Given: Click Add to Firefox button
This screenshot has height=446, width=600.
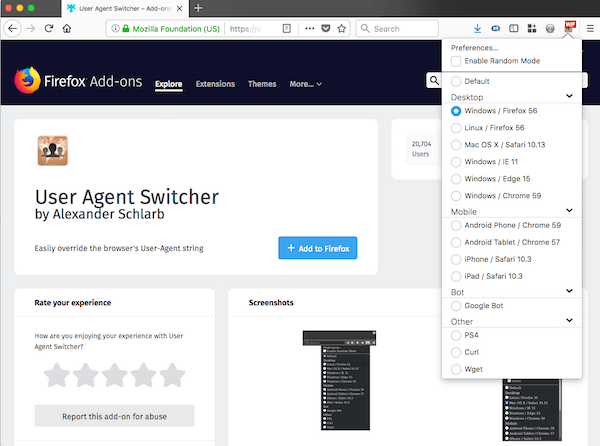Looking at the screenshot, I should (x=318, y=248).
